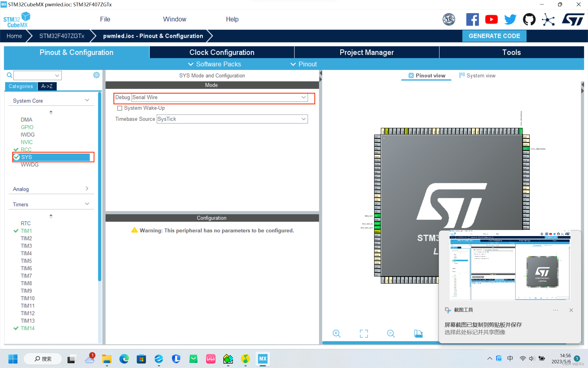Open the Twitter icon link
Image resolution: width=588 pixels, height=368 pixels.
coord(510,19)
